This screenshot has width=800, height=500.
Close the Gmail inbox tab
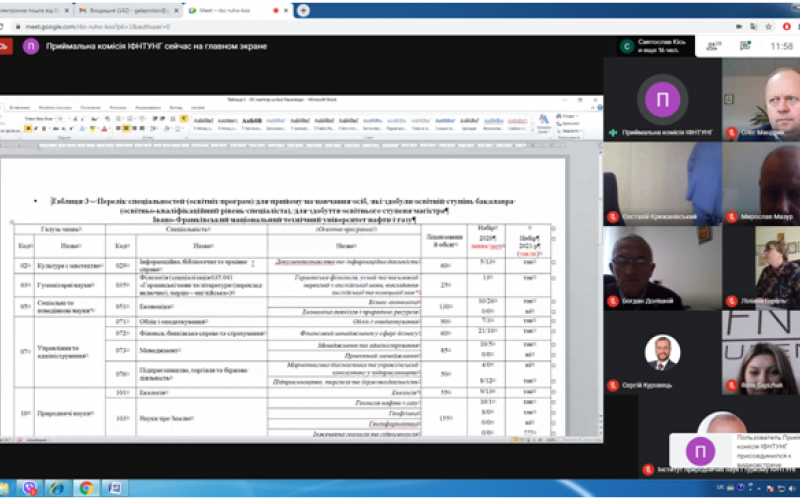point(177,10)
